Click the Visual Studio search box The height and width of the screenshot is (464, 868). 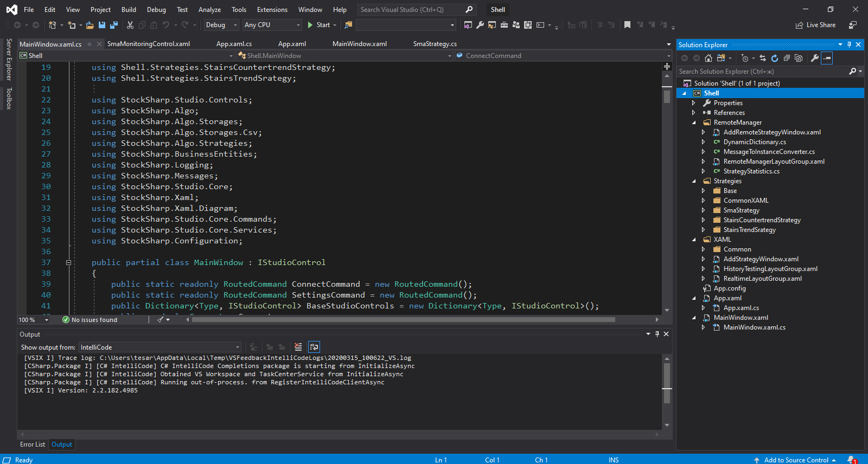[416, 10]
